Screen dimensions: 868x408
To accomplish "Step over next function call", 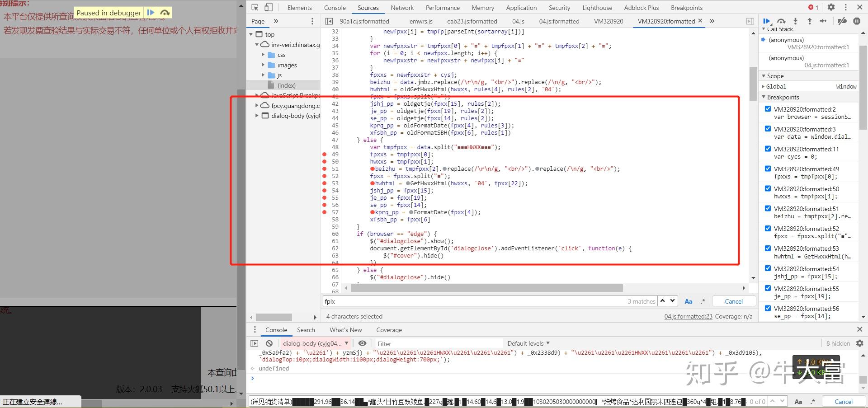I will coord(781,21).
